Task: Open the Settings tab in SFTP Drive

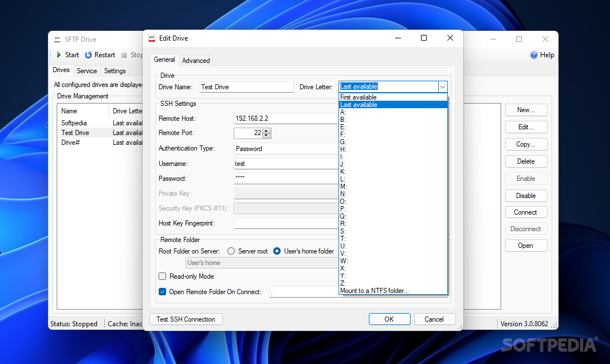Action: (115, 71)
